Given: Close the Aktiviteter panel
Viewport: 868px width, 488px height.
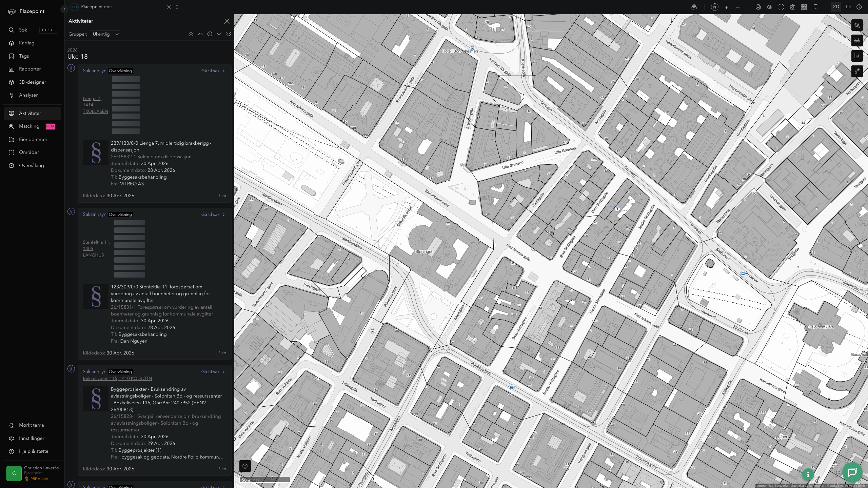Looking at the screenshot, I should coord(227,21).
